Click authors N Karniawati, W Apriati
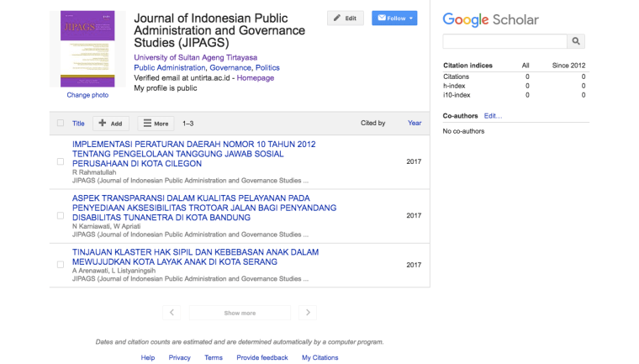The image size is (639, 364). coord(107,226)
